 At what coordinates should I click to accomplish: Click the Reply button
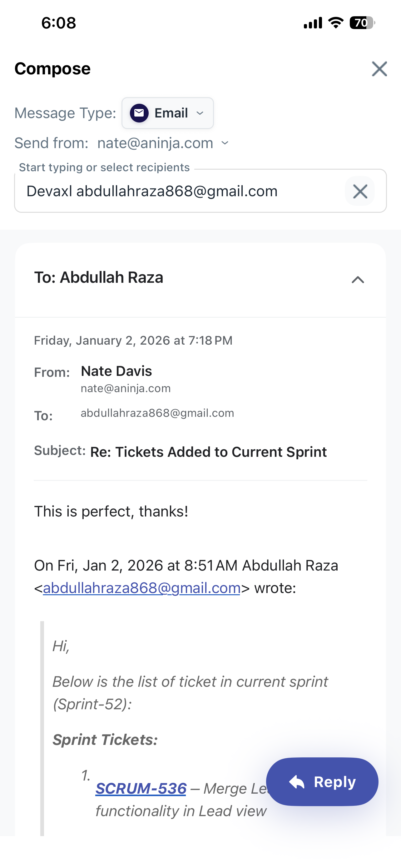click(322, 782)
